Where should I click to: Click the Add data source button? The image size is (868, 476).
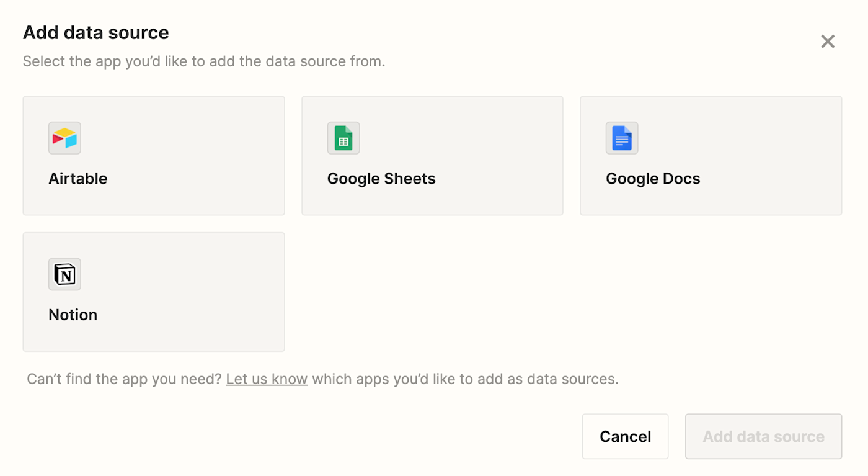pos(763,436)
